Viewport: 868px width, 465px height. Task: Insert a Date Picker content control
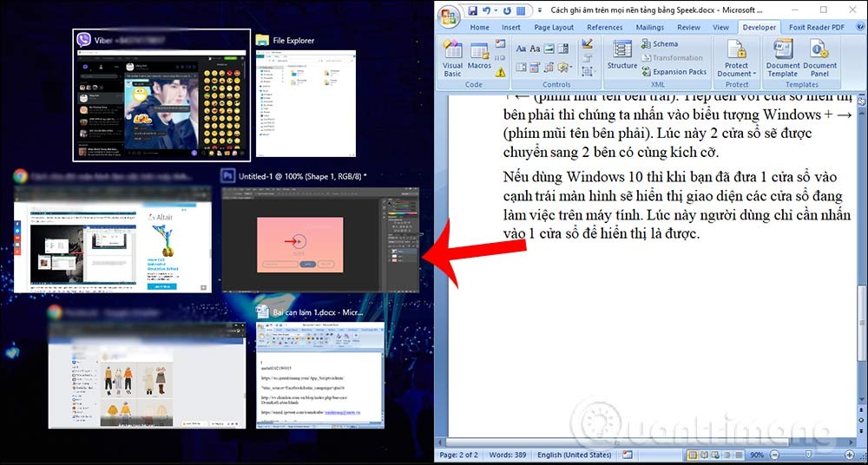pyautogui.click(x=535, y=67)
